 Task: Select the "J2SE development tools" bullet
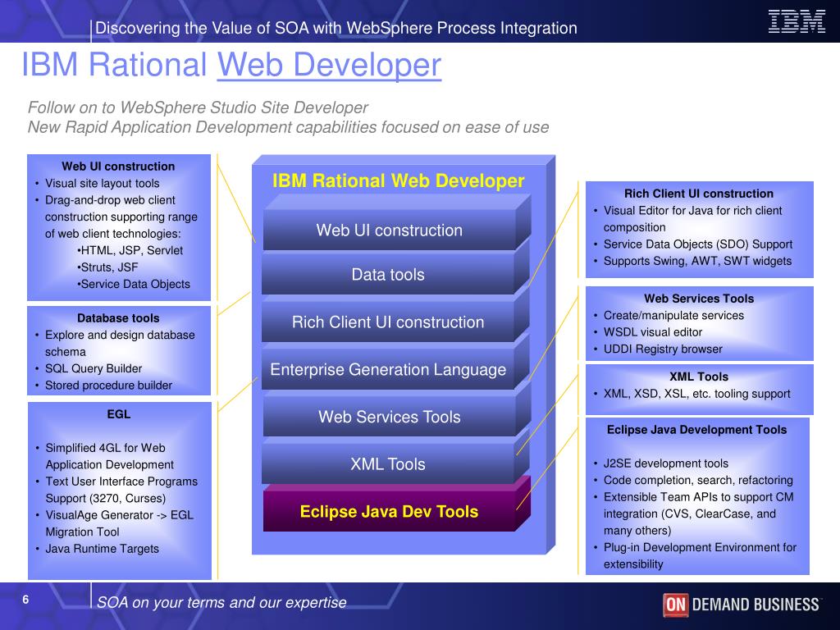pos(666,463)
